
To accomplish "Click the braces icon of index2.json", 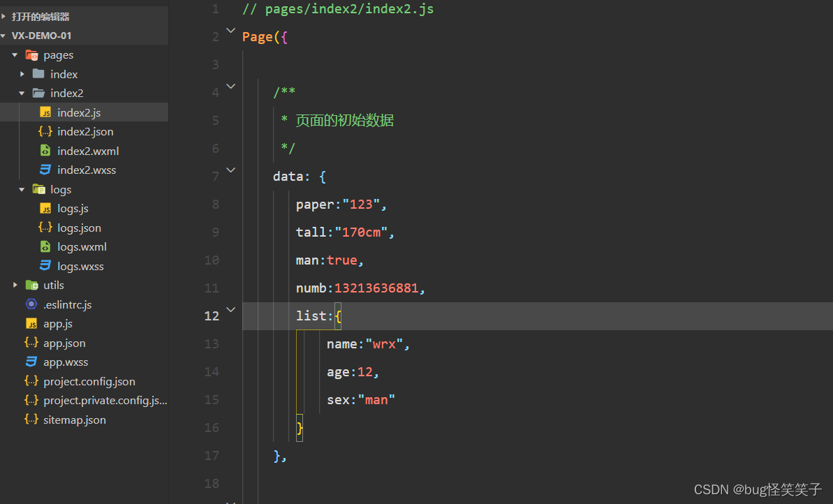I will 45,131.
